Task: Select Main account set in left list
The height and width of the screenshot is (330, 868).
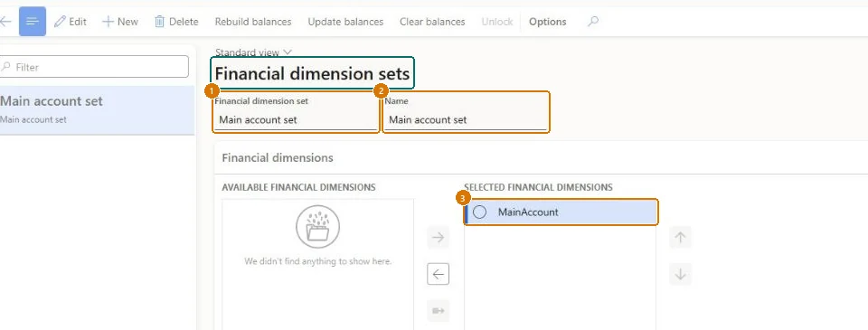Action: pos(97,109)
